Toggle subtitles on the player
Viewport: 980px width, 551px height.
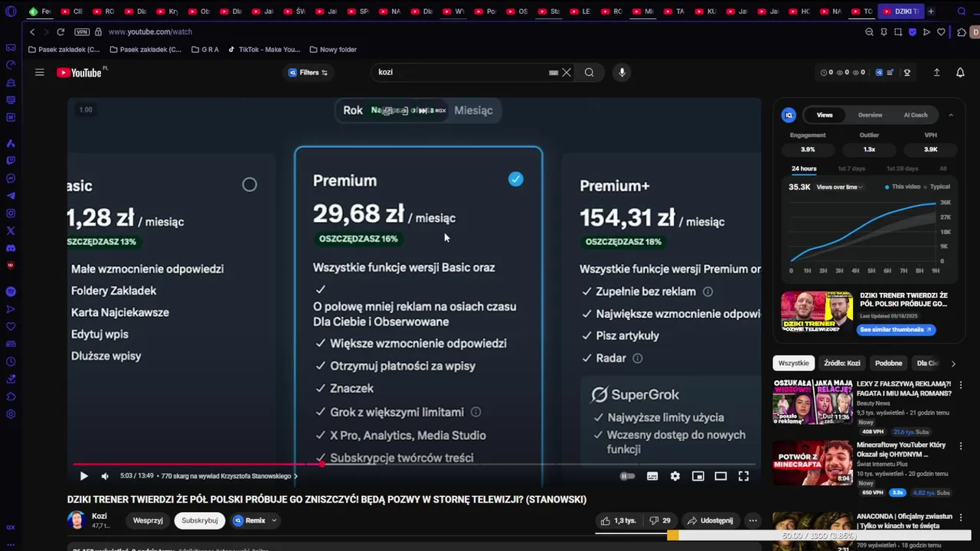652,476
